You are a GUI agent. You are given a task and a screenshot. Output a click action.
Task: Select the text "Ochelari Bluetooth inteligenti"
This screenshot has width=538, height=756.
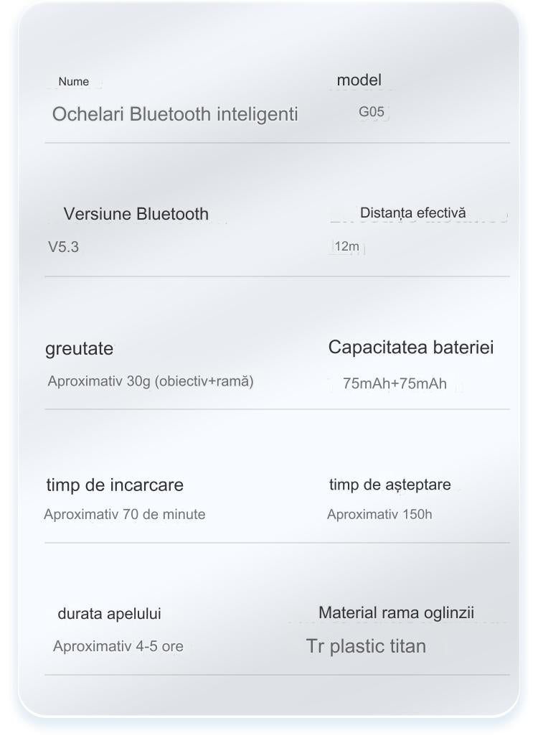coord(175,115)
